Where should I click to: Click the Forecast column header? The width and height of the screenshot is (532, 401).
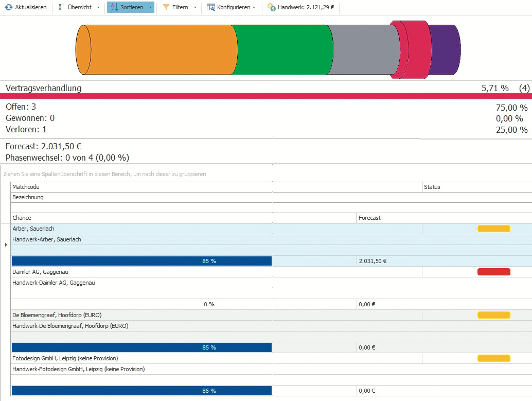coord(369,218)
